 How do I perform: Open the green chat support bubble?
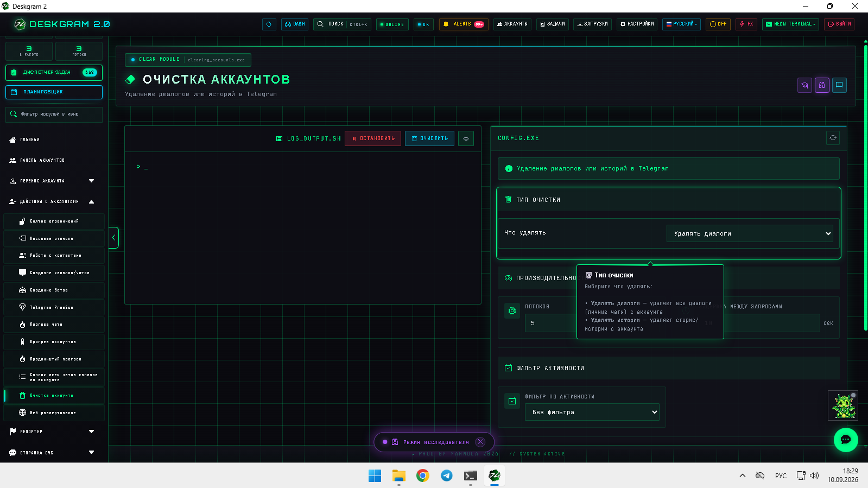[846, 440]
